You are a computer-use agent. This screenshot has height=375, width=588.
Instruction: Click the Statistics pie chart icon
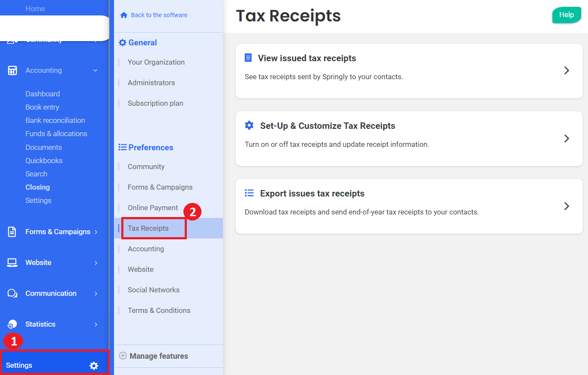click(12, 324)
